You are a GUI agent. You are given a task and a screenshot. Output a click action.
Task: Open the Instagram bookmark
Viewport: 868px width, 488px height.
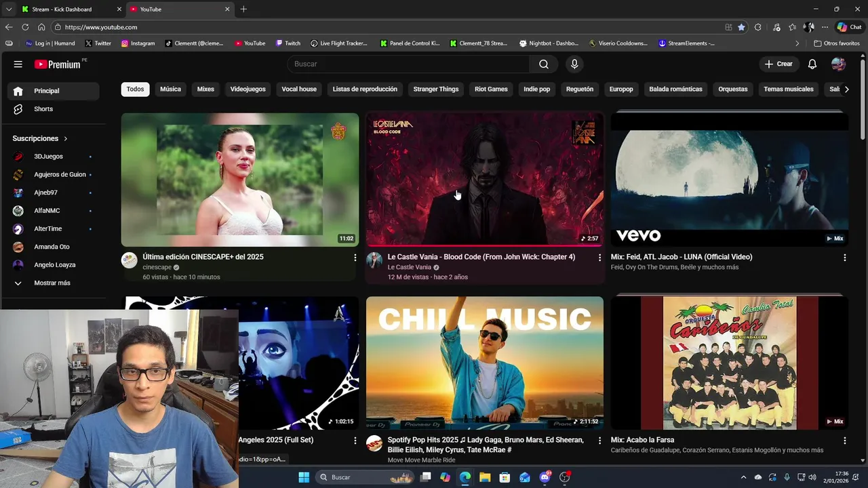coord(138,43)
